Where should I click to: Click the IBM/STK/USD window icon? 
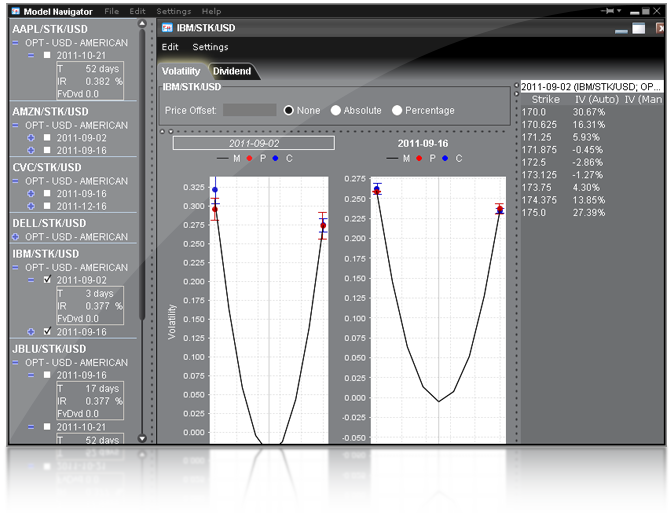pos(167,28)
